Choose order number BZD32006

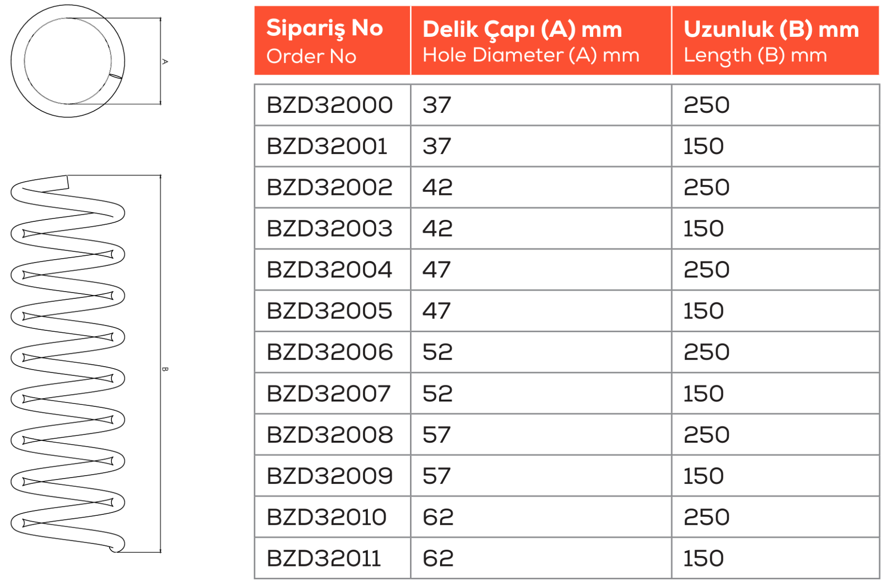click(330, 352)
